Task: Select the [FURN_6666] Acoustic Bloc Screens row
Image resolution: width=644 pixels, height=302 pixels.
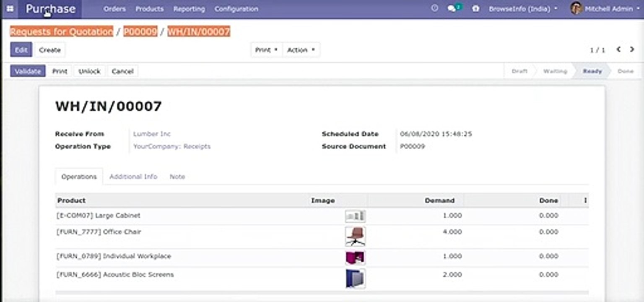Action: pyautogui.click(x=322, y=279)
